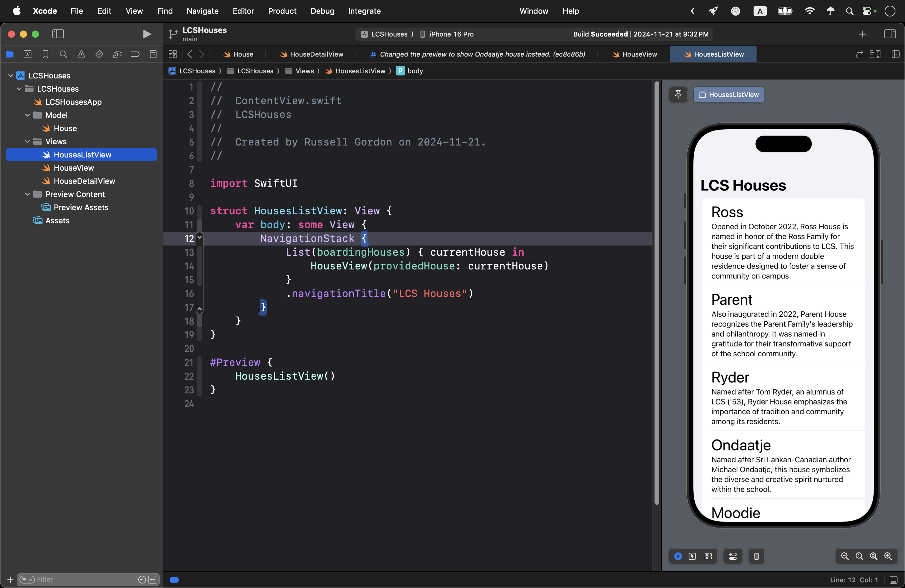Screen dimensions: 905x588
Task: Click the editor vertical scrollbar
Action: (x=656, y=293)
